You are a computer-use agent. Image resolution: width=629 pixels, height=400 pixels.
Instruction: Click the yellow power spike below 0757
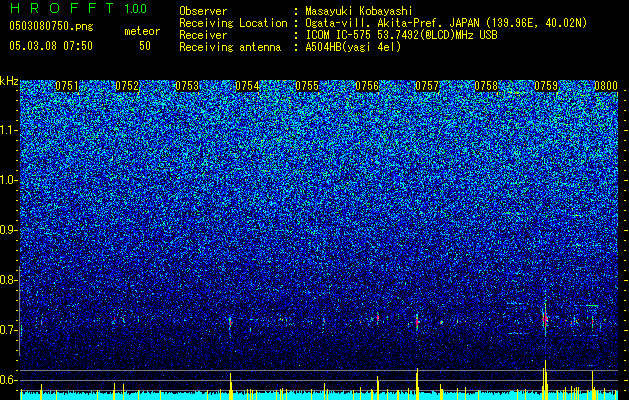coord(417,384)
